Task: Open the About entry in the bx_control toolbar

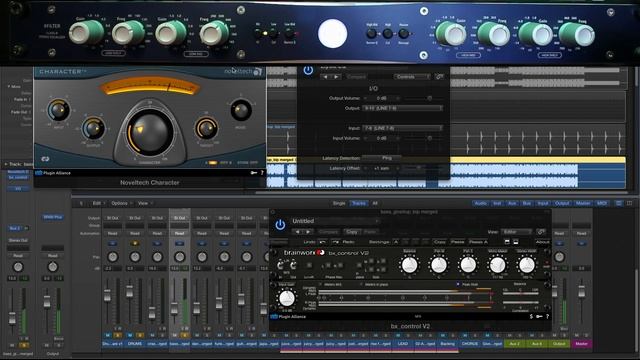Action: tap(542, 242)
